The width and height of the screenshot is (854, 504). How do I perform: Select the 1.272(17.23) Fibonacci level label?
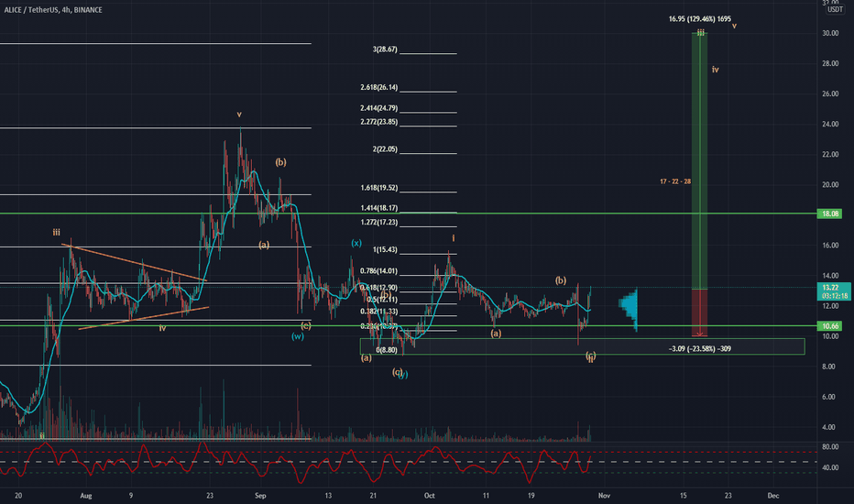coord(379,223)
